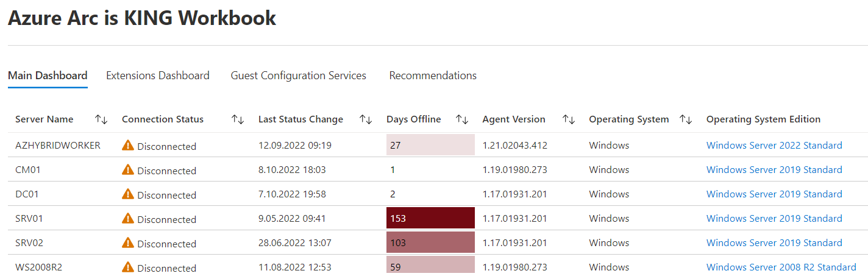Open DC01's Windows Server 2019 Standard link
The image size is (868, 279).
pos(774,194)
